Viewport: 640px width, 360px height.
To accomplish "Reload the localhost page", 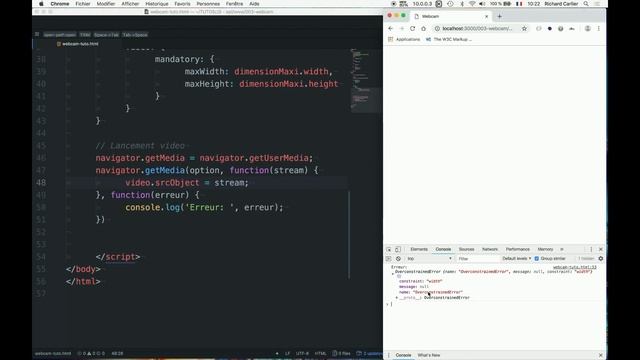I will coord(412,29).
